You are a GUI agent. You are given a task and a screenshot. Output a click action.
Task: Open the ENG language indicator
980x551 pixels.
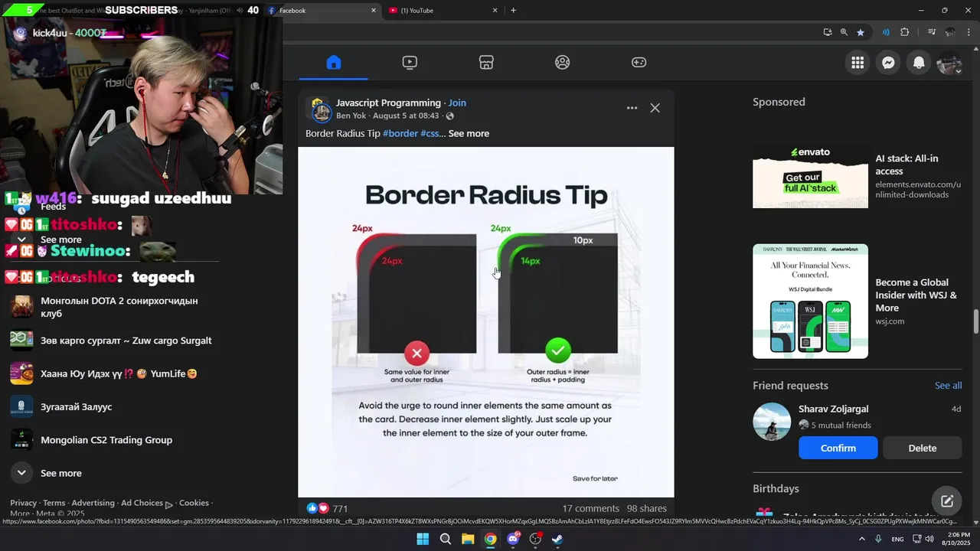897,539
